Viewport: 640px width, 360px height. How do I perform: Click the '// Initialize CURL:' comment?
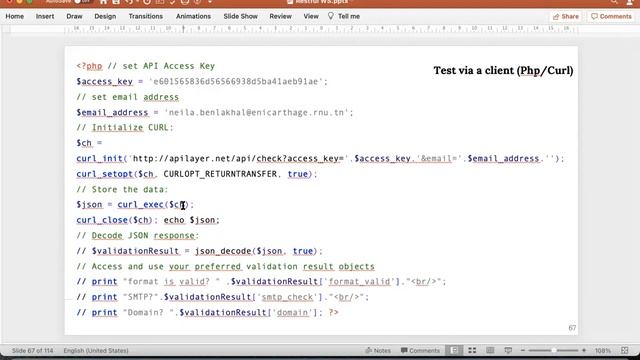tap(124, 128)
